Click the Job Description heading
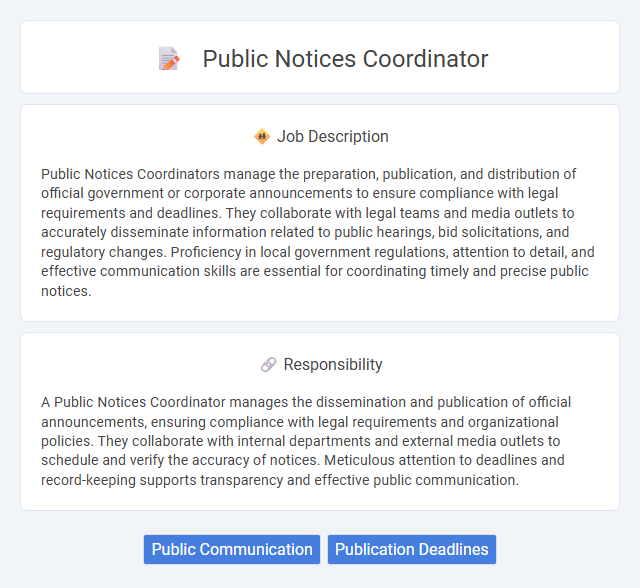 click(x=333, y=136)
